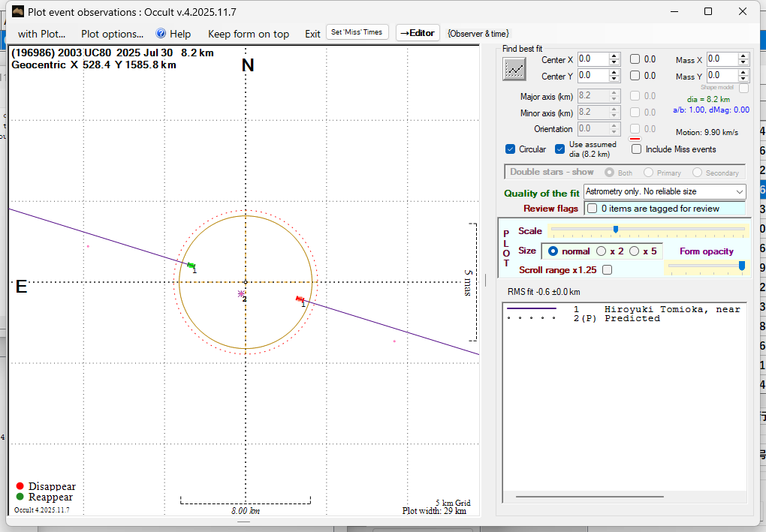
Task: Click the Find best fit graph icon
Action: (514, 69)
